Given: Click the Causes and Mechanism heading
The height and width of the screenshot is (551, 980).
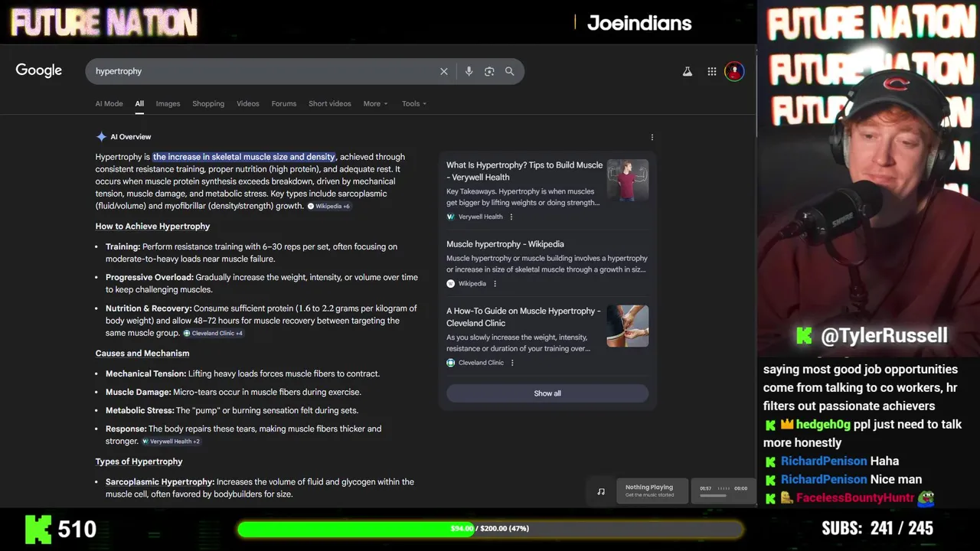Looking at the screenshot, I should click(142, 354).
